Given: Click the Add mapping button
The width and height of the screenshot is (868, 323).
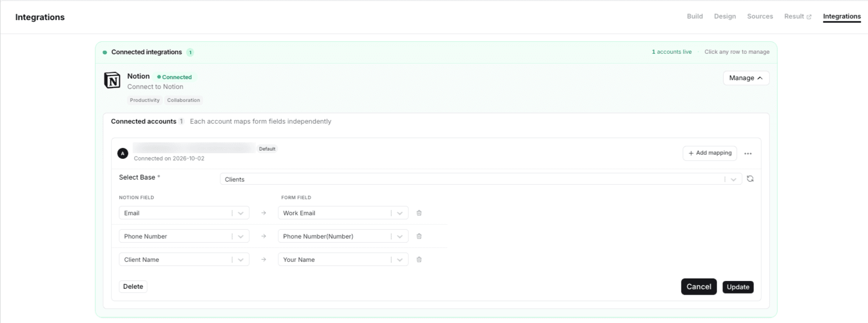Looking at the screenshot, I should (709, 153).
